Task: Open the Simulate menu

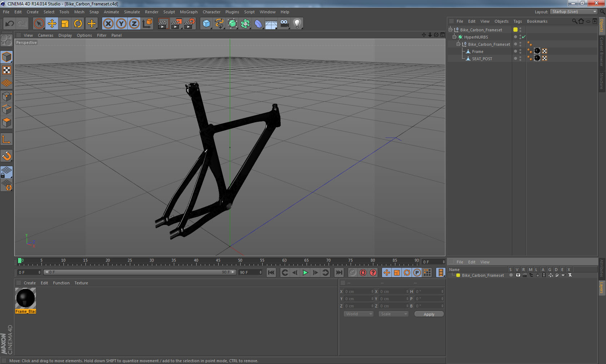Action: 132,12
